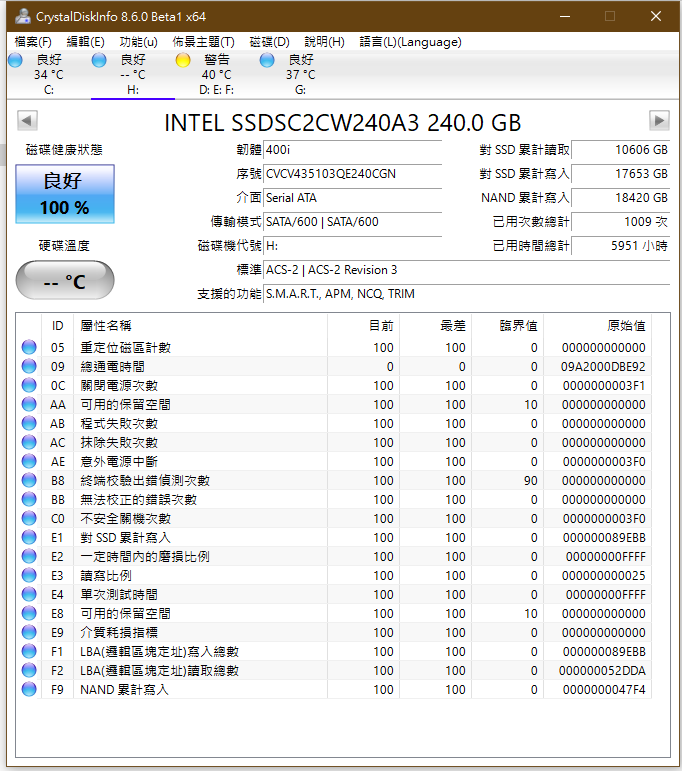Click status orb for attribute AC row
This screenshot has width=682, height=771.
[x=30, y=442]
